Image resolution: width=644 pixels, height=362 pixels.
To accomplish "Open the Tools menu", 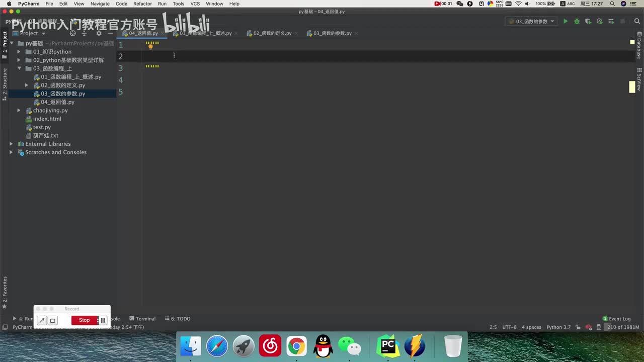I will tap(178, 4).
